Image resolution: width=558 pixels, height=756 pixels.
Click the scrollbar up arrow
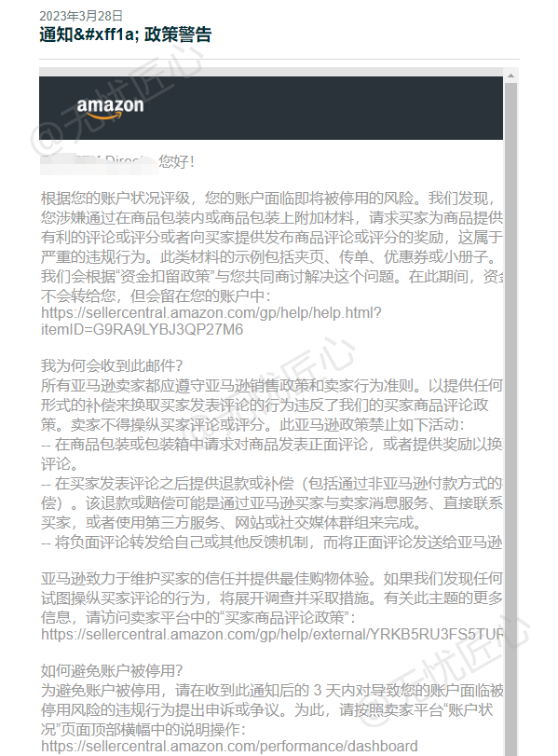pos(510,76)
